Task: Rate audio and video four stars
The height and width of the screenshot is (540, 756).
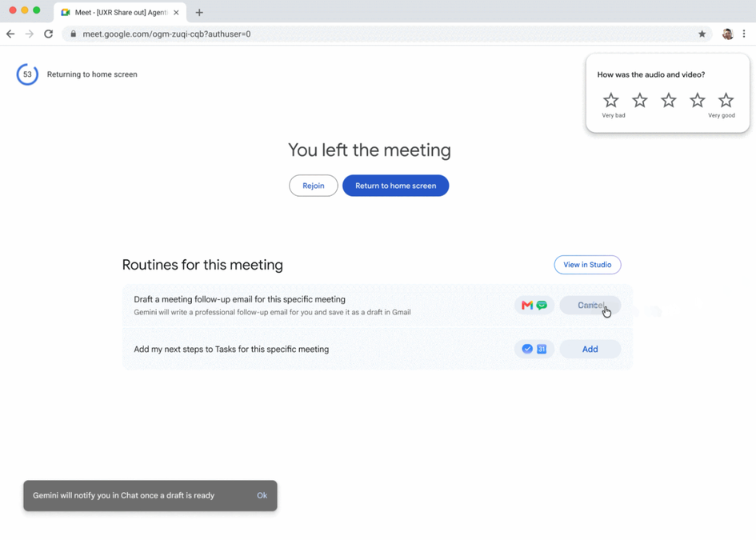Action: point(697,100)
